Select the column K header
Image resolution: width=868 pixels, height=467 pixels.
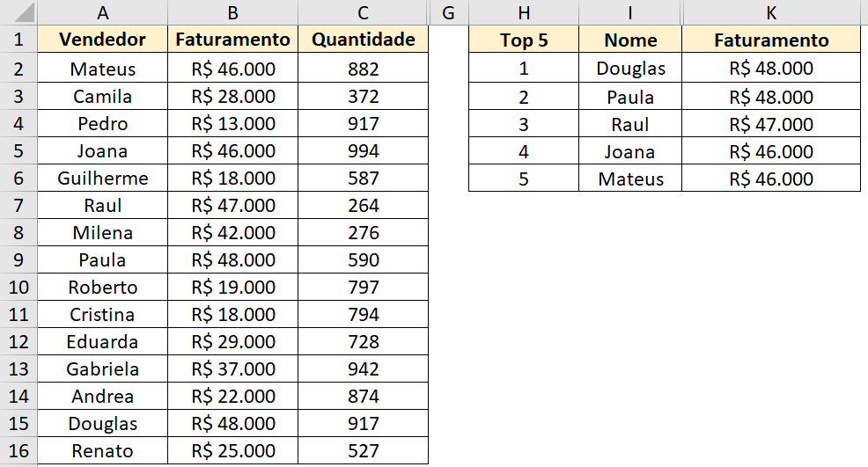(771, 13)
